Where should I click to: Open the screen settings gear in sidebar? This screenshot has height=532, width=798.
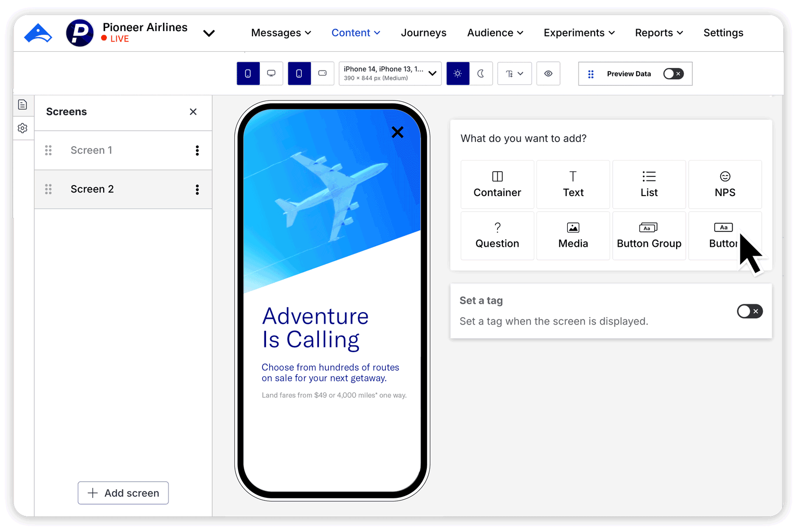23,128
